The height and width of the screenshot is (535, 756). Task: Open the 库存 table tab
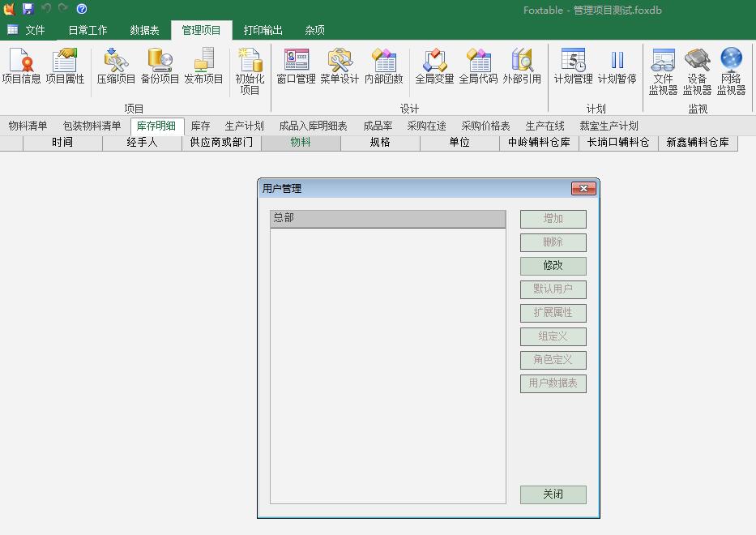pyautogui.click(x=200, y=126)
